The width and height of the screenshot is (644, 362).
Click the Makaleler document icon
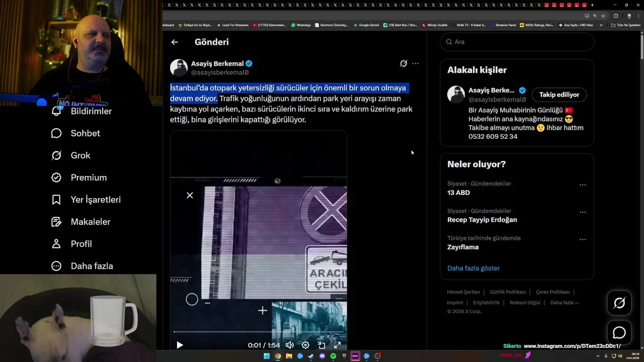(56, 222)
